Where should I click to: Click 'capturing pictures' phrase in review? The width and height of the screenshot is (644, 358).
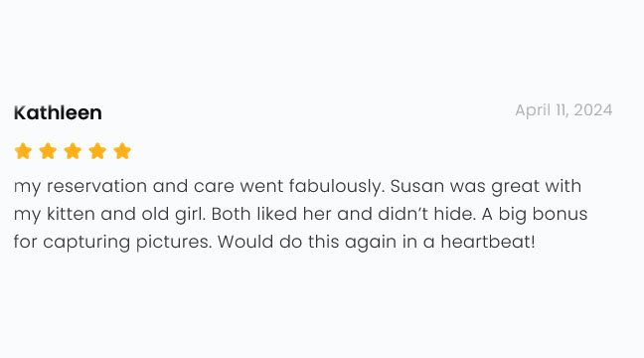[127, 242]
